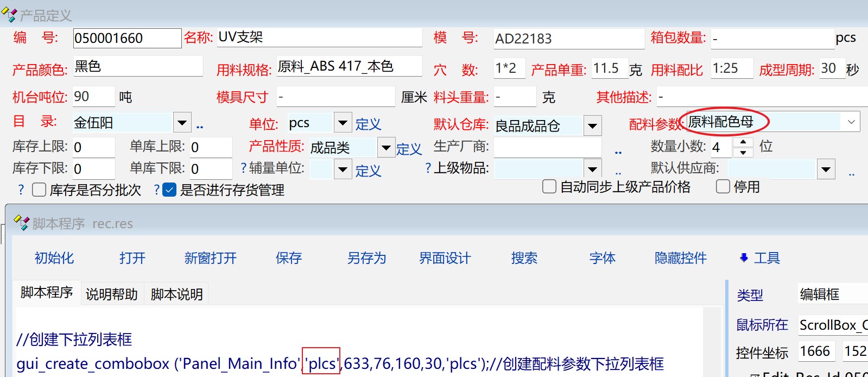This screenshot has width=868, height=377.
Task: Click the 保存 button in script toolbar
Action: [288, 258]
